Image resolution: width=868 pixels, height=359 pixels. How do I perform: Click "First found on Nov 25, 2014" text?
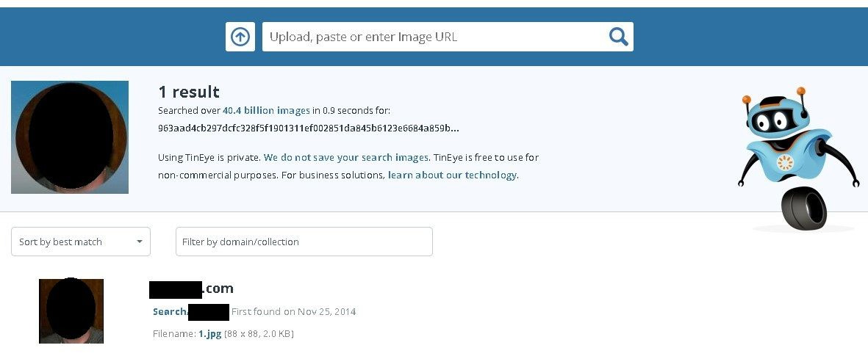click(x=293, y=311)
